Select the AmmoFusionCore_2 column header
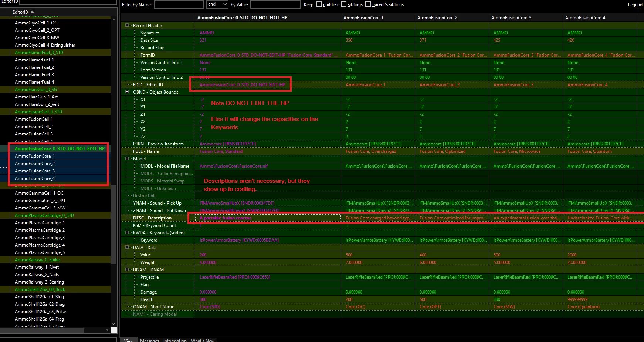The image size is (644, 342). click(x=452, y=18)
